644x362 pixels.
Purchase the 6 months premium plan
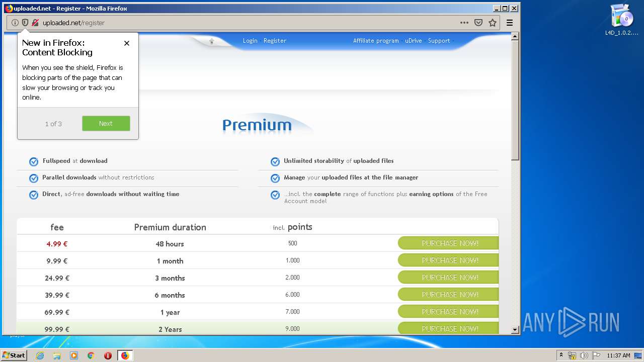448,295
